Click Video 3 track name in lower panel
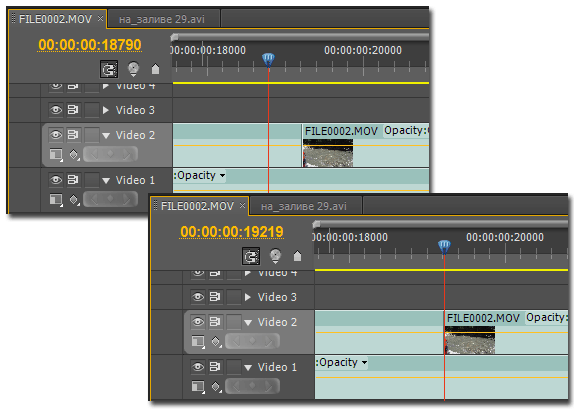This screenshot has width=574, height=417. click(x=277, y=297)
